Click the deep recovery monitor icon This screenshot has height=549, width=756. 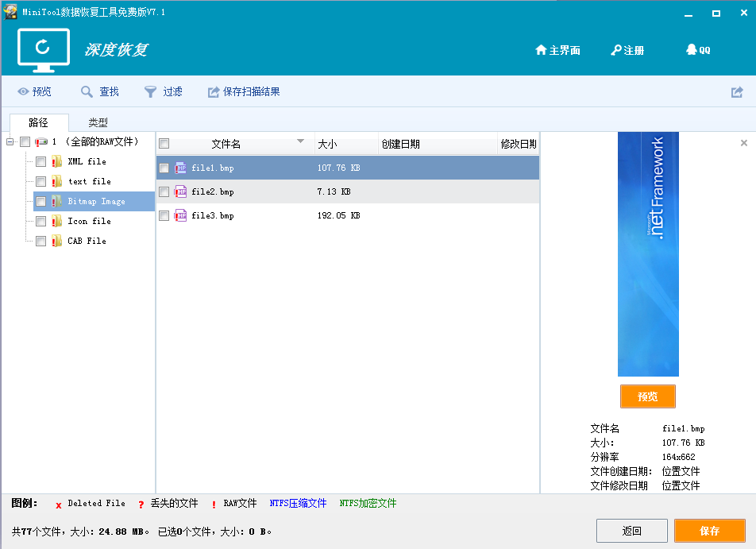click(44, 50)
